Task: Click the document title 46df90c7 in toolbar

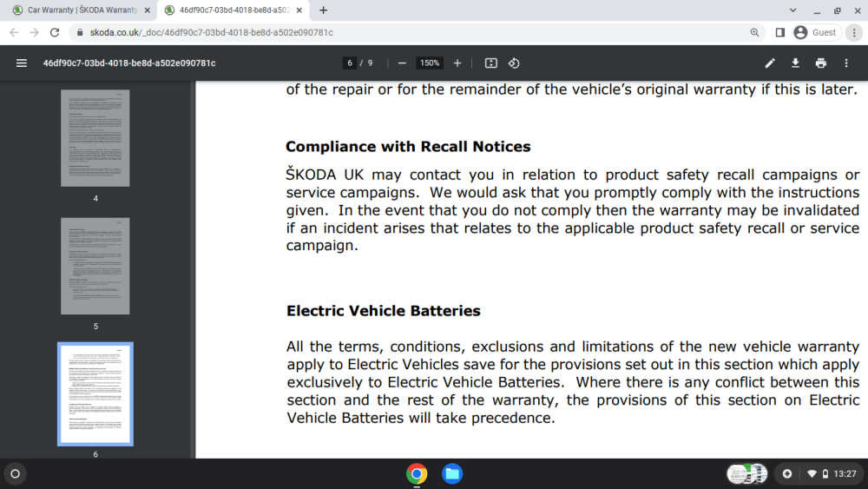Action: pos(129,63)
